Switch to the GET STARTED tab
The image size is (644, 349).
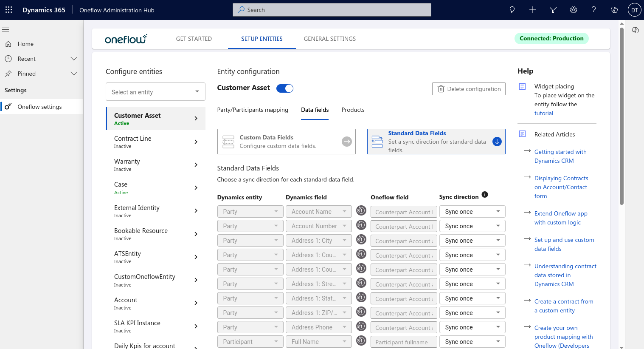click(194, 39)
